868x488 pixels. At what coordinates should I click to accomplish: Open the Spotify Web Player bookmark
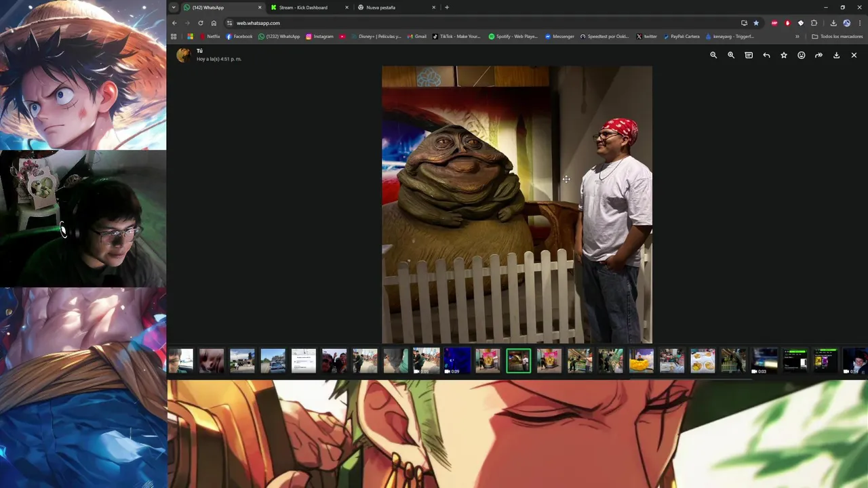(513, 37)
